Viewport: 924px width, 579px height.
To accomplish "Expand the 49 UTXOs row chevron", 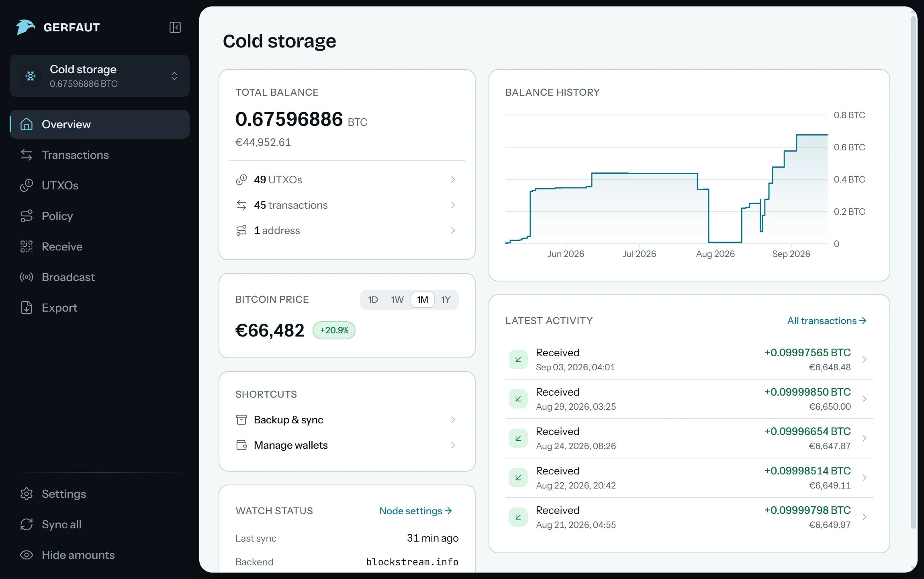I will 453,180.
